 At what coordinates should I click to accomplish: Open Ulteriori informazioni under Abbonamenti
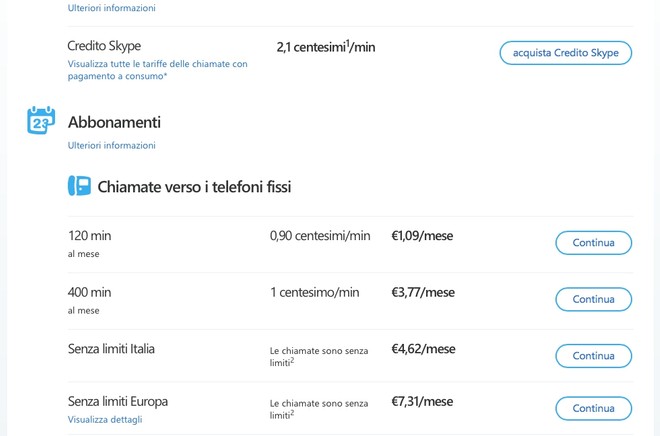[112, 145]
